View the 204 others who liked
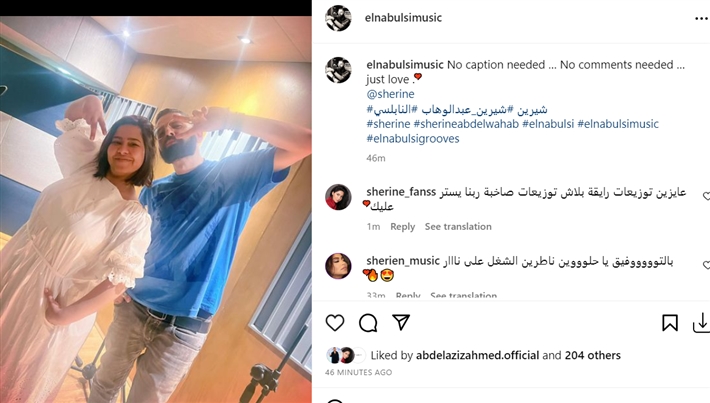710x403 pixels. click(592, 355)
